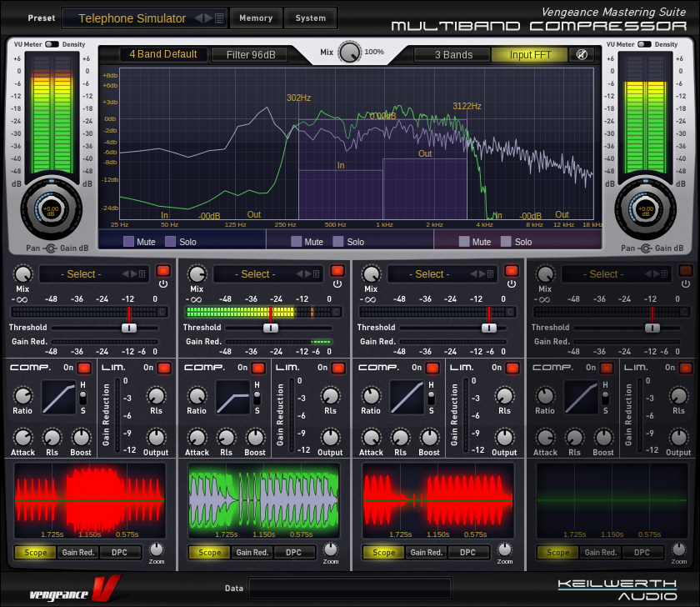Open the 4 Band Default dropdown

pyautogui.click(x=163, y=54)
